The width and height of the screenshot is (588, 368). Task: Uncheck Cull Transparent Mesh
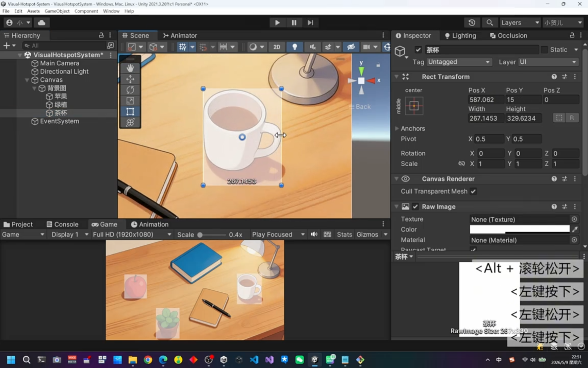473,191
